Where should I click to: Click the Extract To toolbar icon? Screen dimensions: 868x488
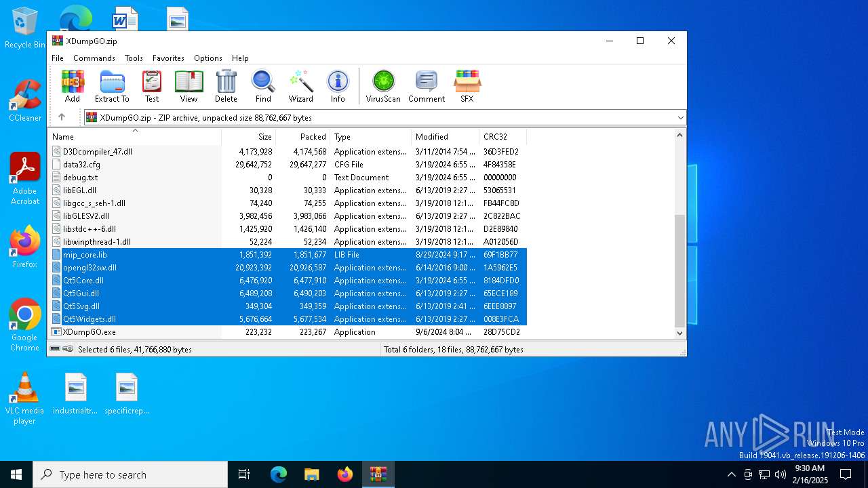pos(112,86)
